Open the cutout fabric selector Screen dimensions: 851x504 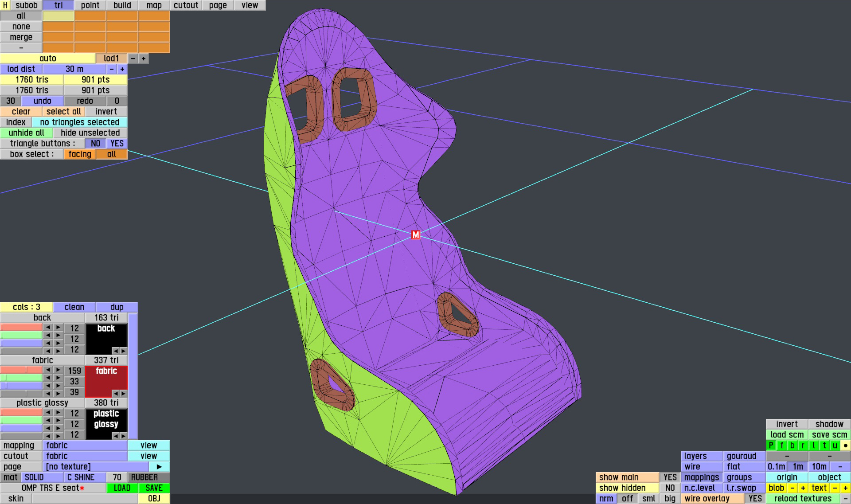coord(85,456)
